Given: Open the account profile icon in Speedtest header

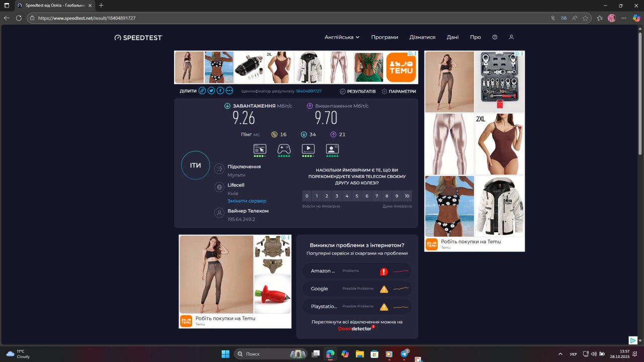Looking at the screenshot, I should click(511, 37).
